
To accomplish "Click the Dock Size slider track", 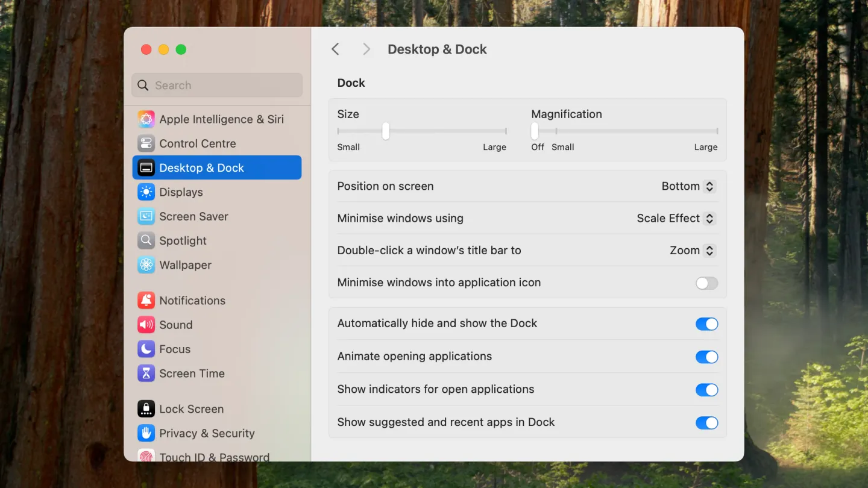I will [x=446, y=131].
